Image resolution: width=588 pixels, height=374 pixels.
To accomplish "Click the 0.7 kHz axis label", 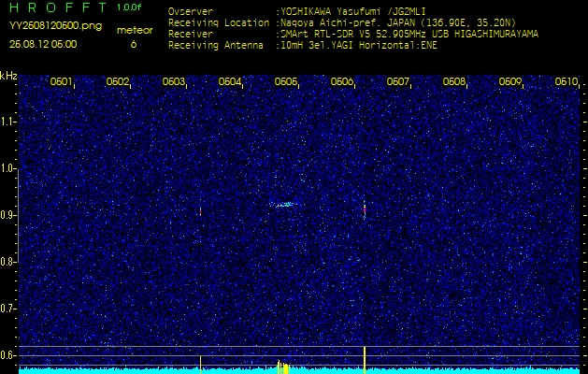I will click(x=7, y=309).
